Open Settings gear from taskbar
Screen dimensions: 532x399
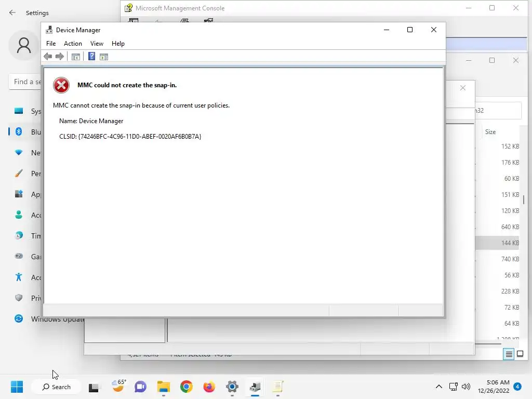[x=232, y=387]
